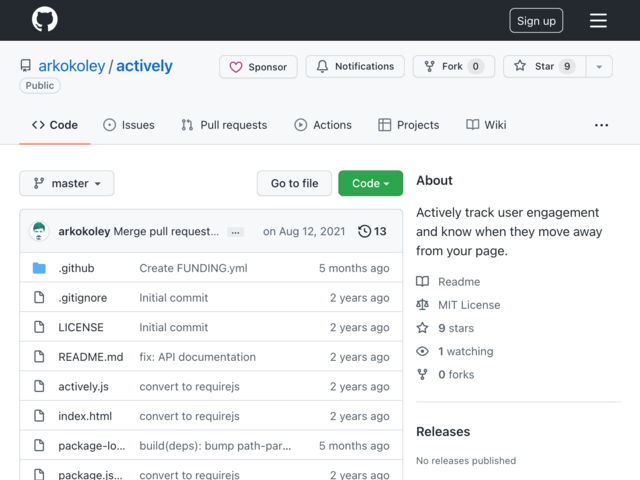640x480 pixels.
Task: Switch to the Wiki tab
Action: 486,125
